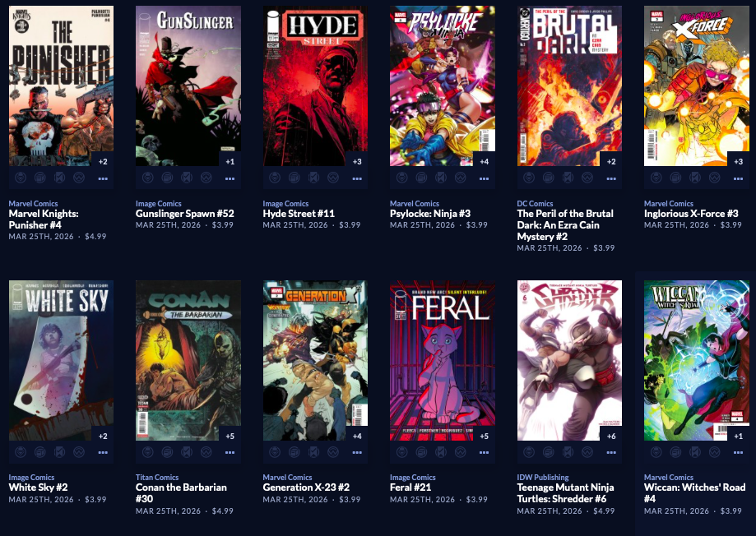
Task: Add Gunslinger Spawn #52 to collection
Action: tap(167, 178)
